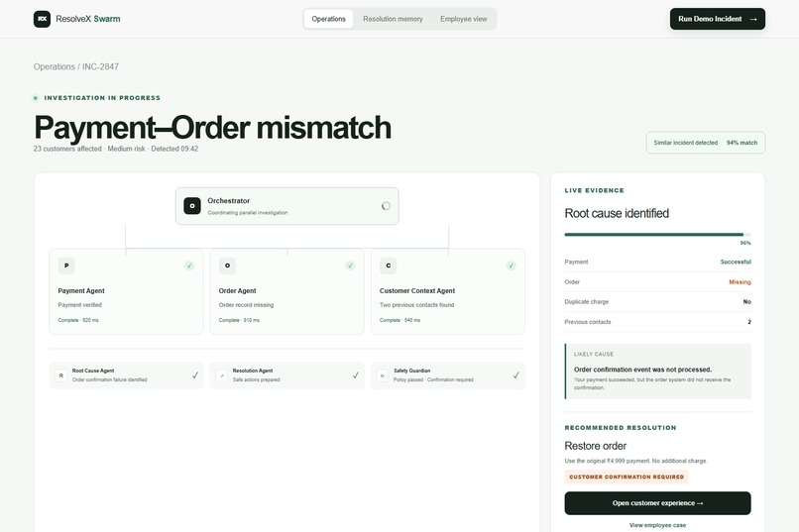Click the Payment Agent P icon
Viewport: 799px width, 532px height.
[x=66, y=266]
